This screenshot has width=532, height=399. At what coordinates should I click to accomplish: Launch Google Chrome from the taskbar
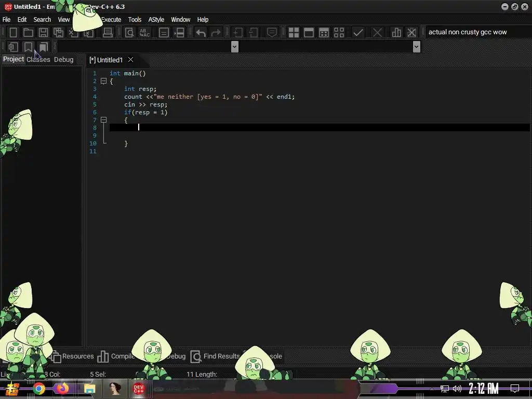(x=39, y=389)
